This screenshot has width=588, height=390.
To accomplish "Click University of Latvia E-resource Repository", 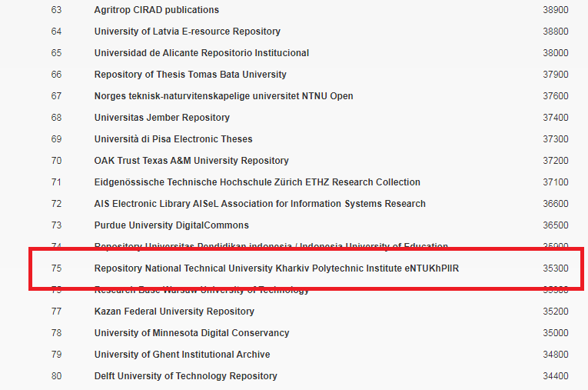I will [x=187, y=32].
